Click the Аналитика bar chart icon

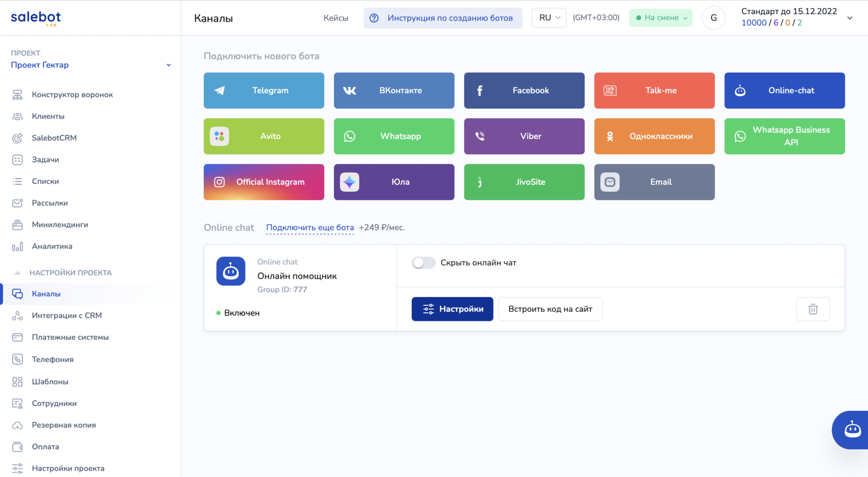tap(18, 246)
